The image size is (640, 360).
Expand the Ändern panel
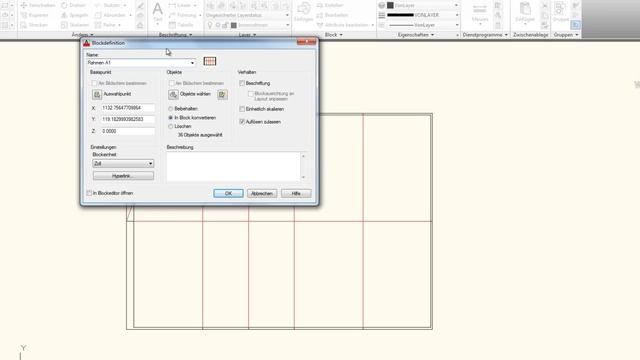[x=83, y=35]
